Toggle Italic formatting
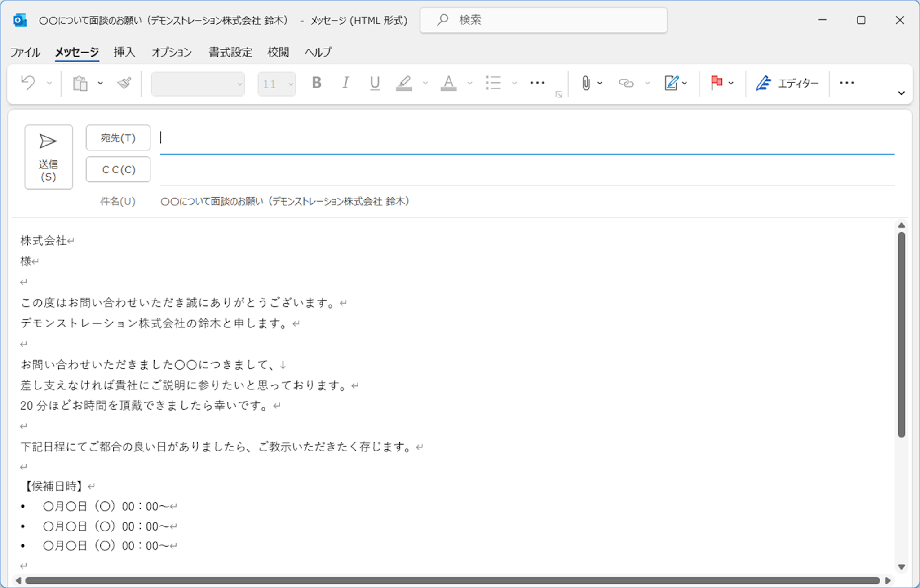Viewport: 920px width, 588px height. tap(345, 83)
